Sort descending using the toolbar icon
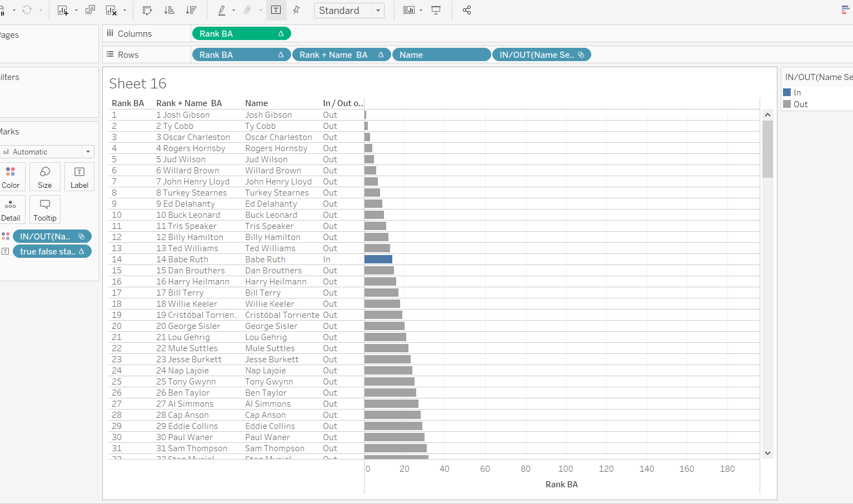The width and height of the screenshot is (853, 504). point(191,11)
